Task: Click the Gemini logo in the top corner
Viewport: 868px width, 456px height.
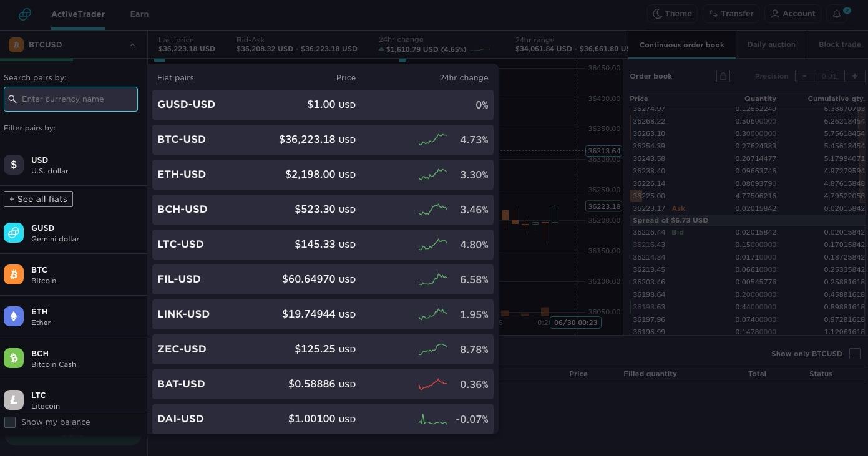Action: pos(24,14)
